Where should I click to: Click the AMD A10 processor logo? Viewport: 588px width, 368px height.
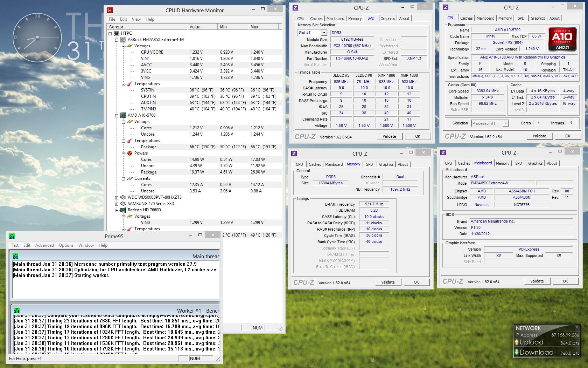pos(562,40)
